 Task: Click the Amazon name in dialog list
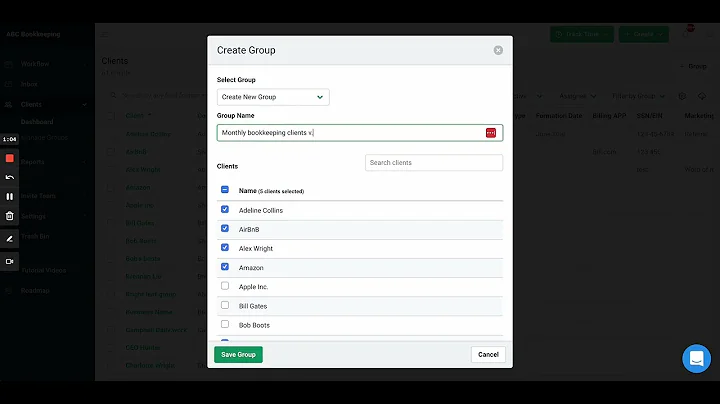pyautogui.click(x=251, y=268)
